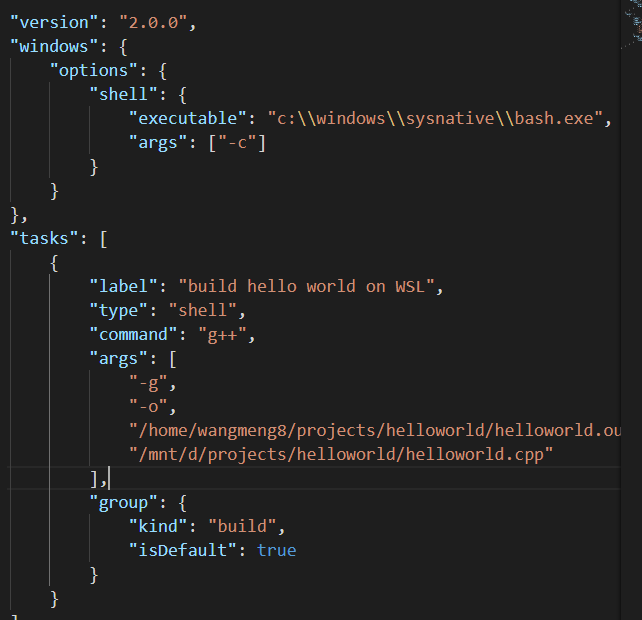Place cursor after the closing "]," bracket

click(x=109, y=479)
